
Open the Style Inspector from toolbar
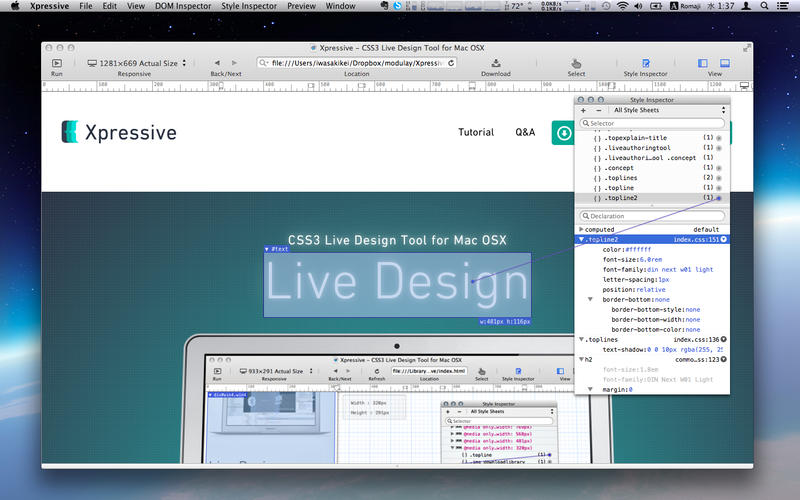click(x=645, y=63)
